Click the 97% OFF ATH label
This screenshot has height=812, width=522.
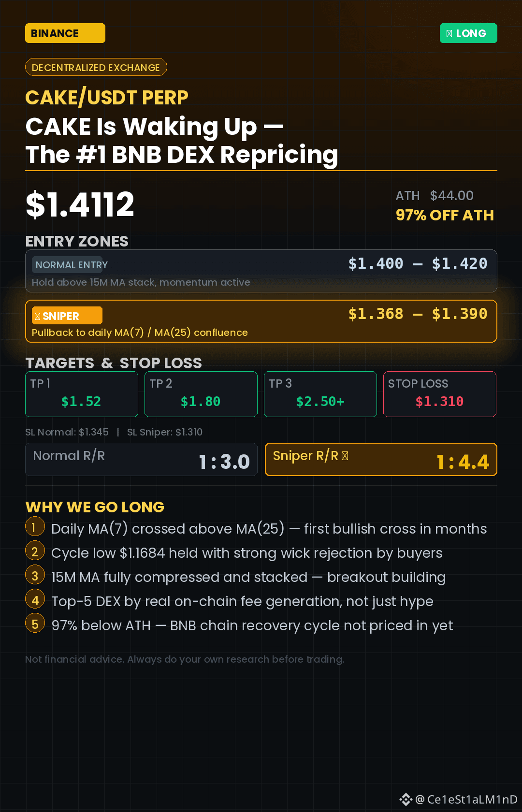point(445,215)
